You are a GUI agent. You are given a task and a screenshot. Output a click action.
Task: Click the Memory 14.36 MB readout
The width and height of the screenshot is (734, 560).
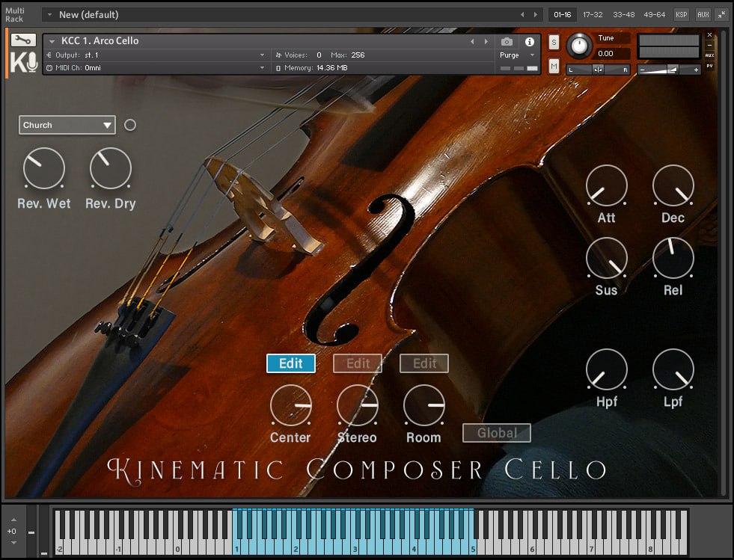coord(312,68)
